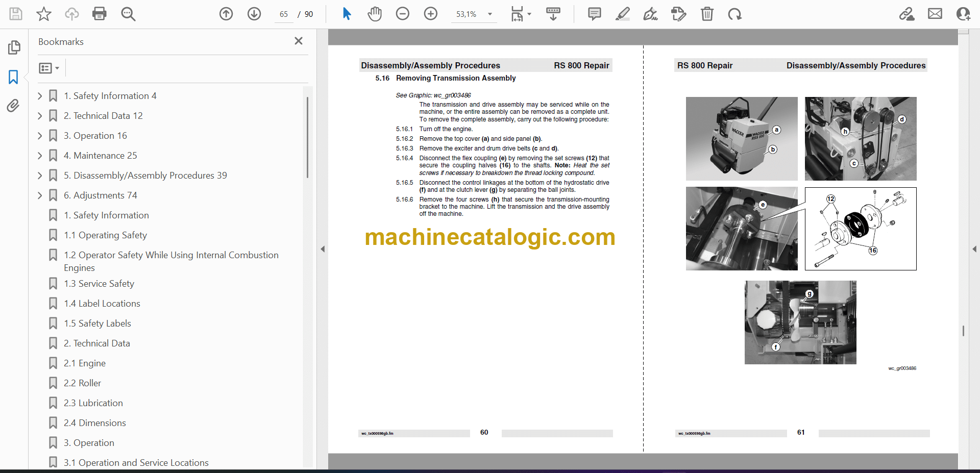Open bookmark 1.4 Label Locations

pos(102,304)
